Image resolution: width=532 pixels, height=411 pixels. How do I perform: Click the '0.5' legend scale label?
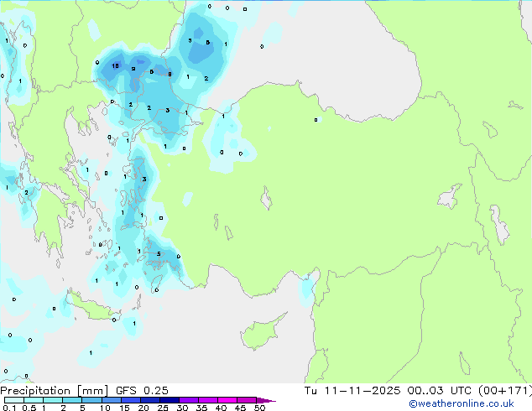pos(29,408)
